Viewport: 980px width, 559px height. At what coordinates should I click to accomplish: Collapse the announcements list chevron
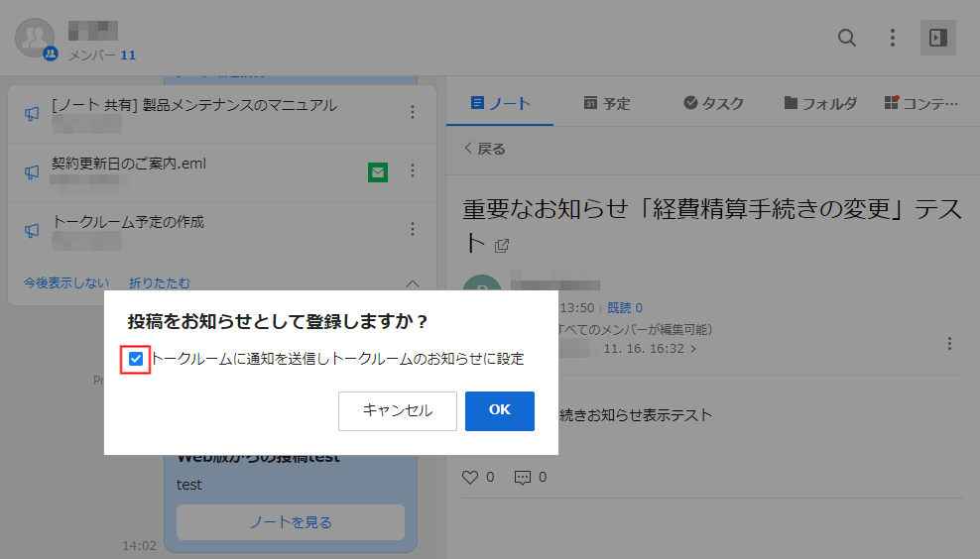[x=414, y=283]
